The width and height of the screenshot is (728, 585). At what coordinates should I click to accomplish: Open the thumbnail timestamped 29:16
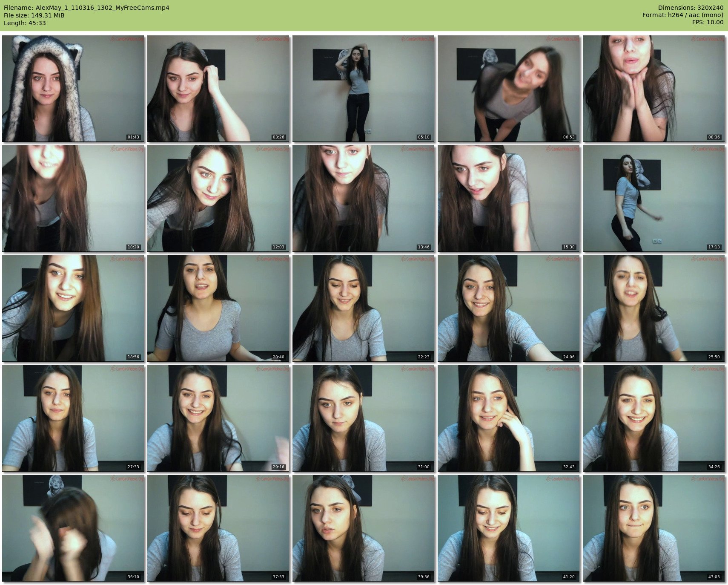pyautogui.click(x=218, y=418)
